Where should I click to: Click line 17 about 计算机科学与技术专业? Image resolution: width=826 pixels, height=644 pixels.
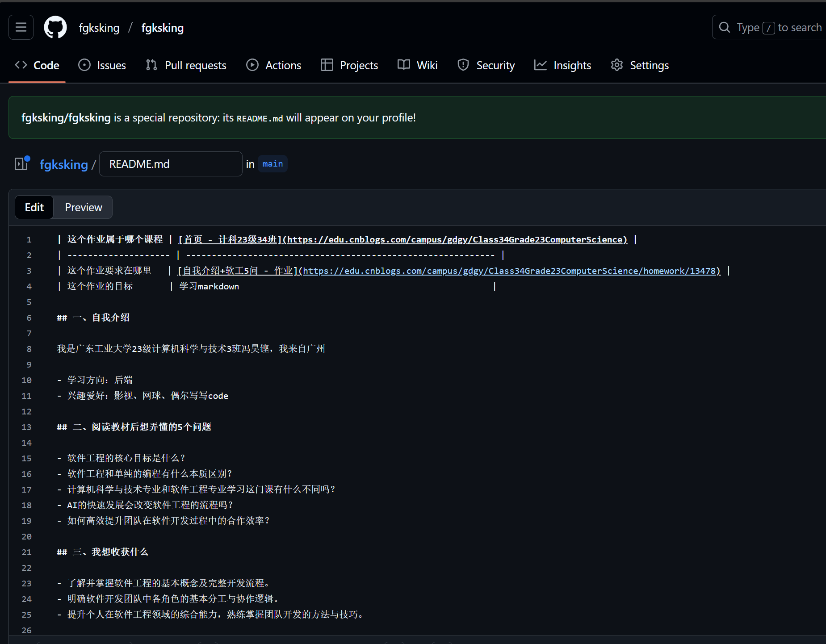click(196, 489)
